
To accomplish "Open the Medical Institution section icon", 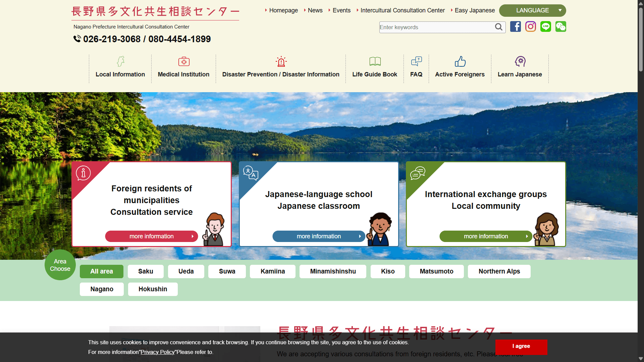I will coord(183,61).
